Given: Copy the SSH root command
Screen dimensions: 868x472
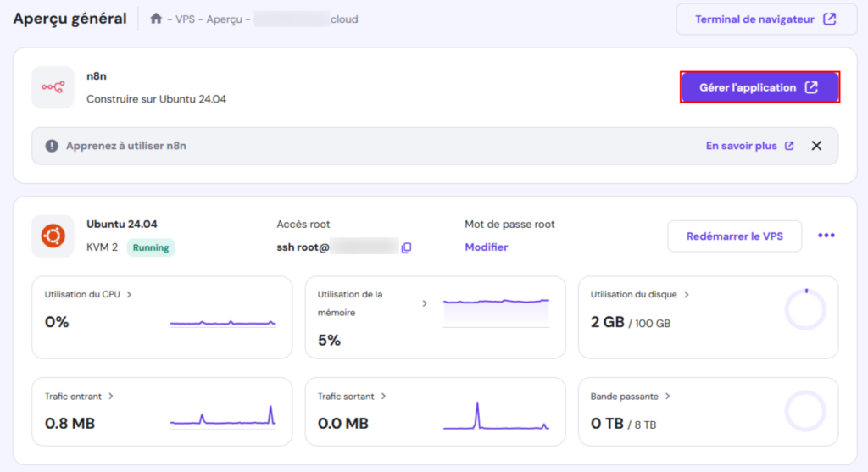Looking at the screenshot, I should coord(407,247).
